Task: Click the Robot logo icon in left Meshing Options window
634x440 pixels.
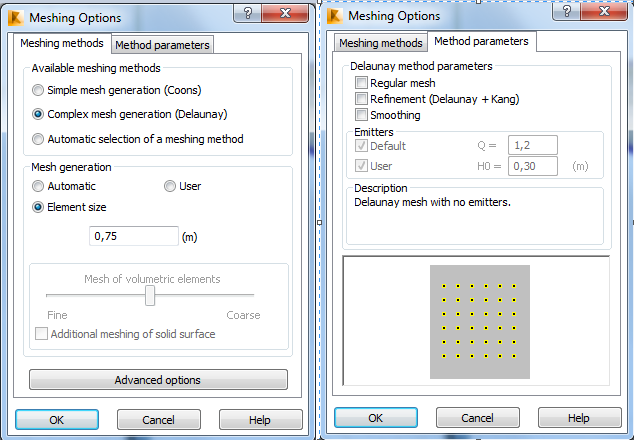Action: pyautogui.click(x=16, y=18)
